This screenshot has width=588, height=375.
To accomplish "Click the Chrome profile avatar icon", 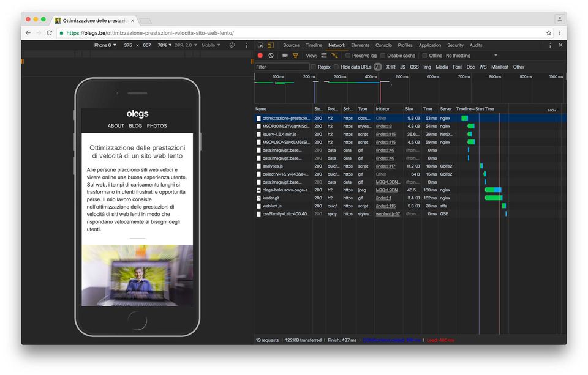I will 559,19.
